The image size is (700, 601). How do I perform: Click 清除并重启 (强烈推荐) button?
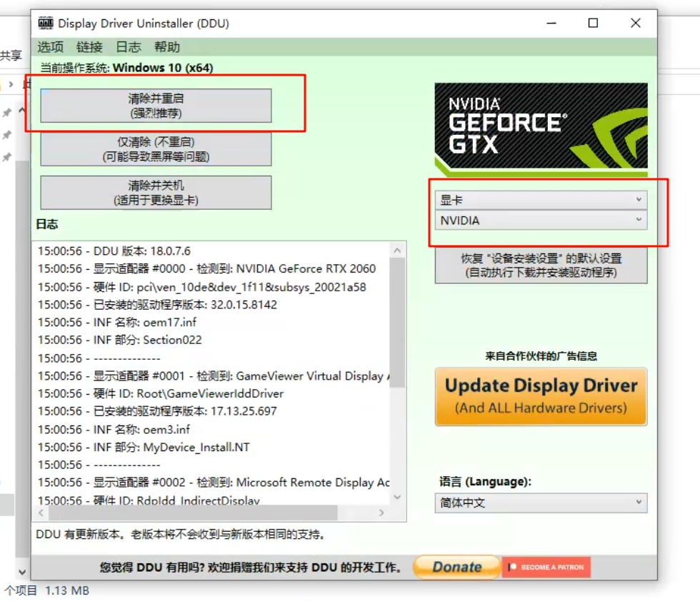[156, 106]
